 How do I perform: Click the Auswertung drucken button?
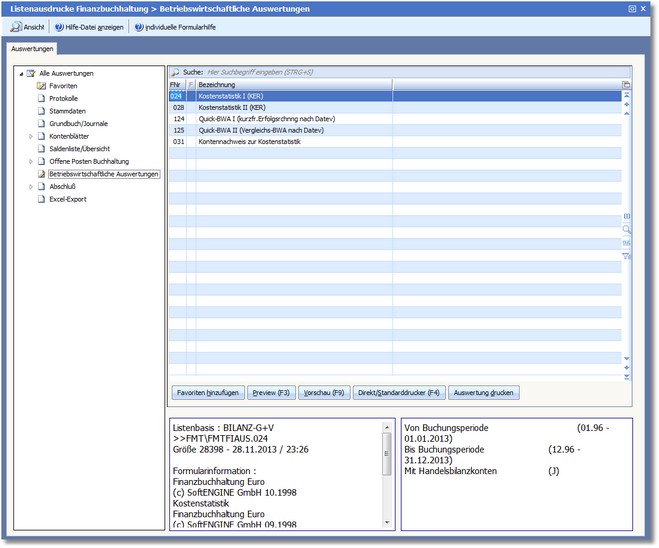pos(484,393)
